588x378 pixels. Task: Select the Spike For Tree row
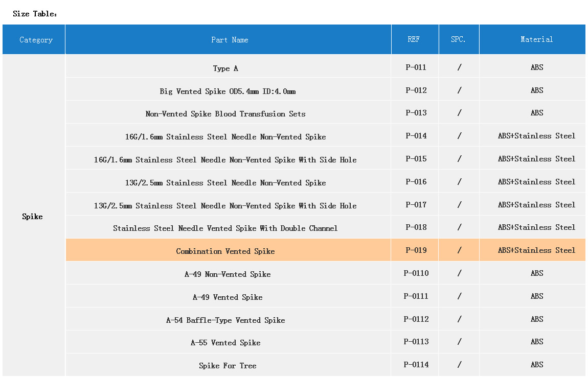coord(228,366)
